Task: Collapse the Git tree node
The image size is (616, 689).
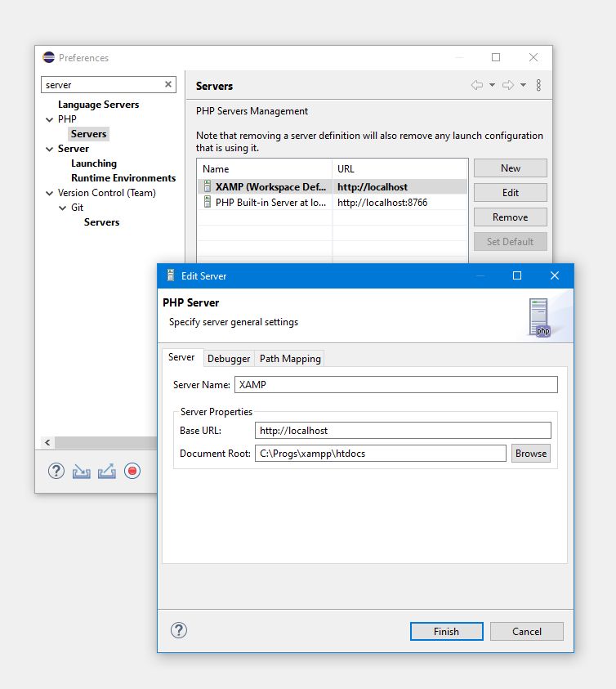Action: (x=62, y=208)
